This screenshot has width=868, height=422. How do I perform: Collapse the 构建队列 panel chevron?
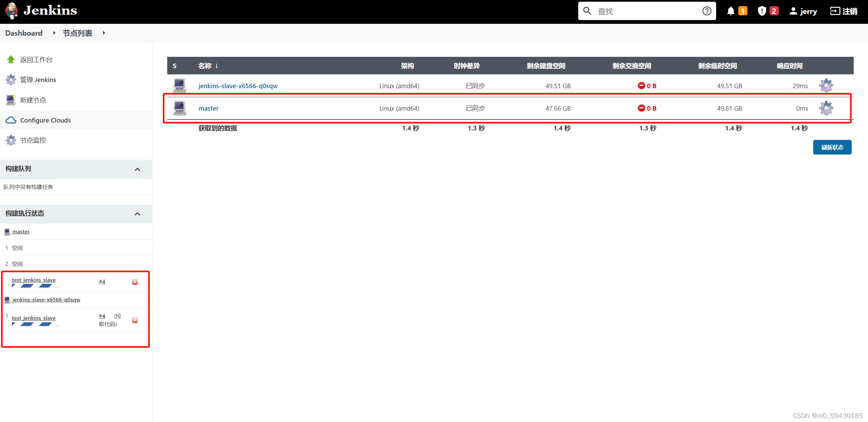pos(137,169)
